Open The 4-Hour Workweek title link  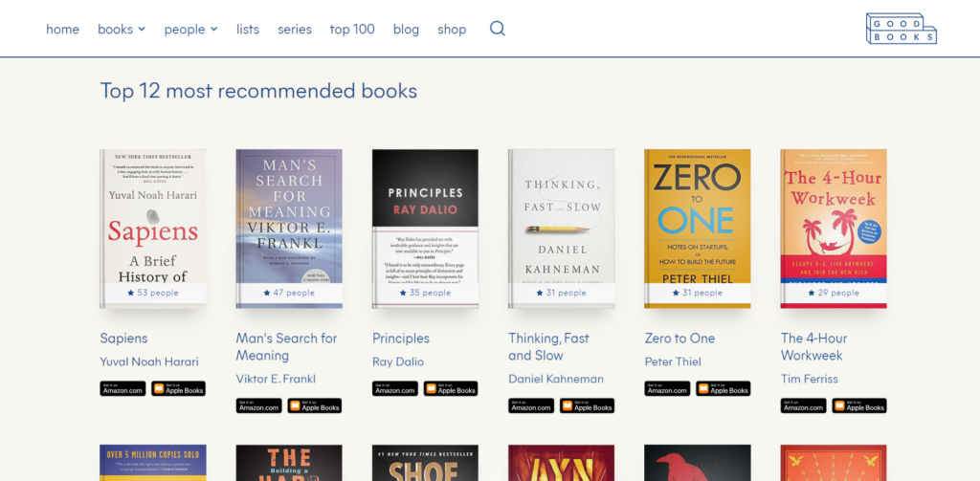(813, 347)
